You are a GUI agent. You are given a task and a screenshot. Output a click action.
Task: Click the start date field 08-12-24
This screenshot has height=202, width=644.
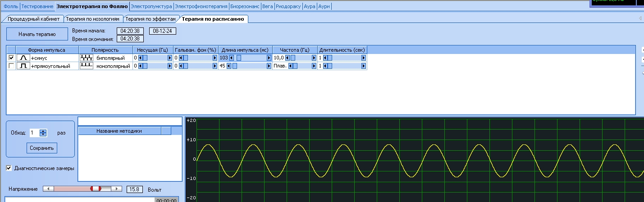tap(163, 31)
